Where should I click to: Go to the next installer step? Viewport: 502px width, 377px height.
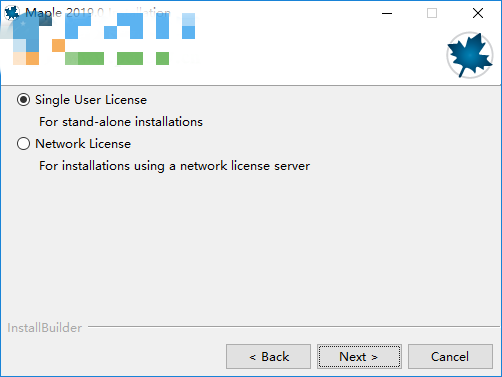coord(359,356)
